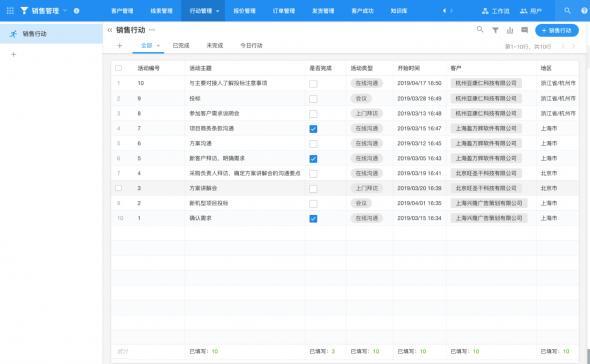
Task: Collapse the sidebar with double chevron
Action: [109, 30]
